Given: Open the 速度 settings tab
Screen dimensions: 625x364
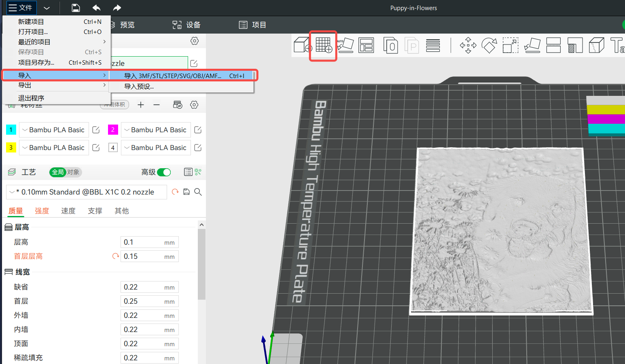Looking at the screenshot, I should [68, 211].
